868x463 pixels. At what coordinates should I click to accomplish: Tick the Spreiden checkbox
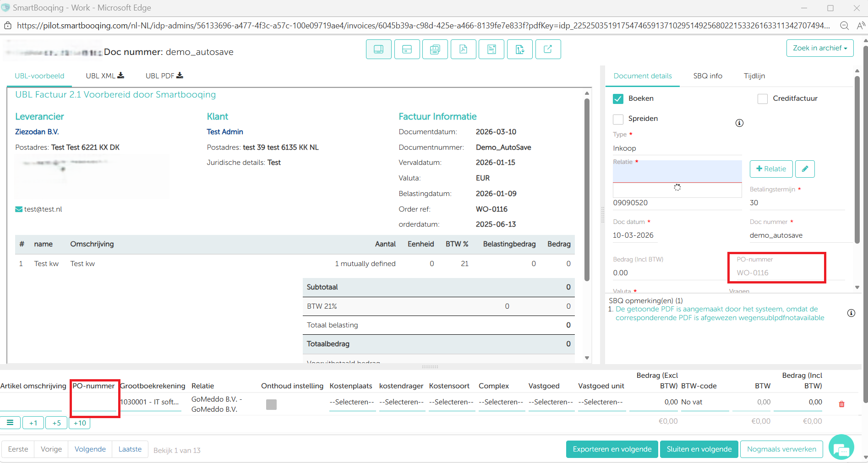(x=618, y=119)
